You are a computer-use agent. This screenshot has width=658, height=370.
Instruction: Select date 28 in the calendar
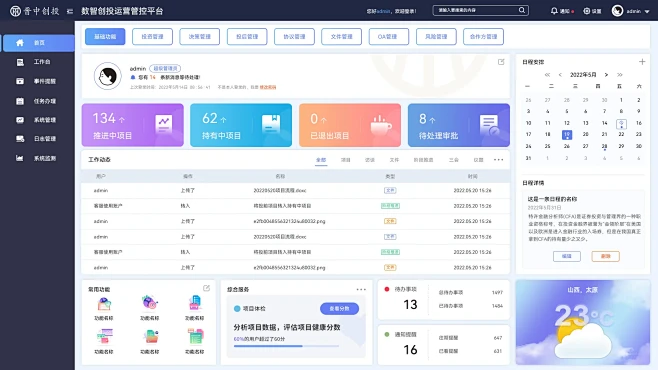pos(604,146)
